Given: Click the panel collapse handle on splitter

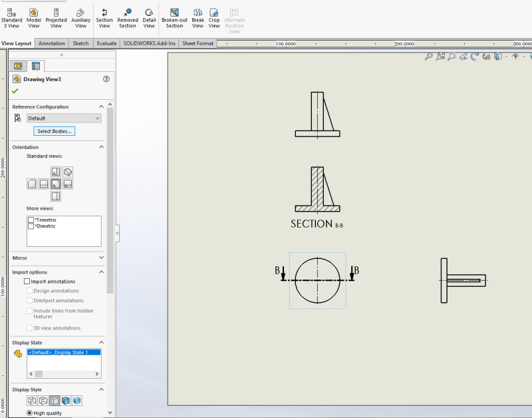Looking at the screenshot, I should (118, 233).
